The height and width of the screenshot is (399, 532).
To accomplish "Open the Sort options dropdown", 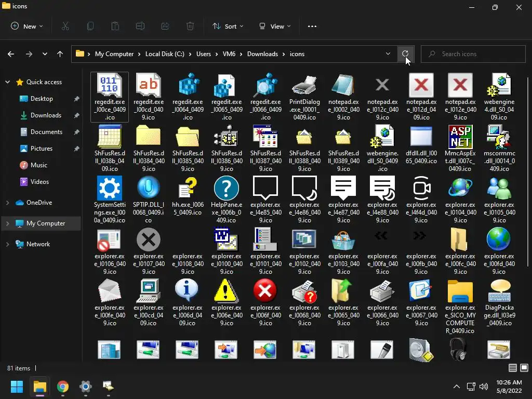I will point(228,26).
